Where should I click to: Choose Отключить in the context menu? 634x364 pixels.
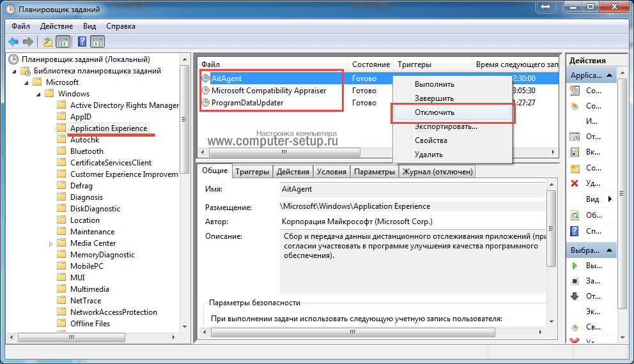point(434,112)
